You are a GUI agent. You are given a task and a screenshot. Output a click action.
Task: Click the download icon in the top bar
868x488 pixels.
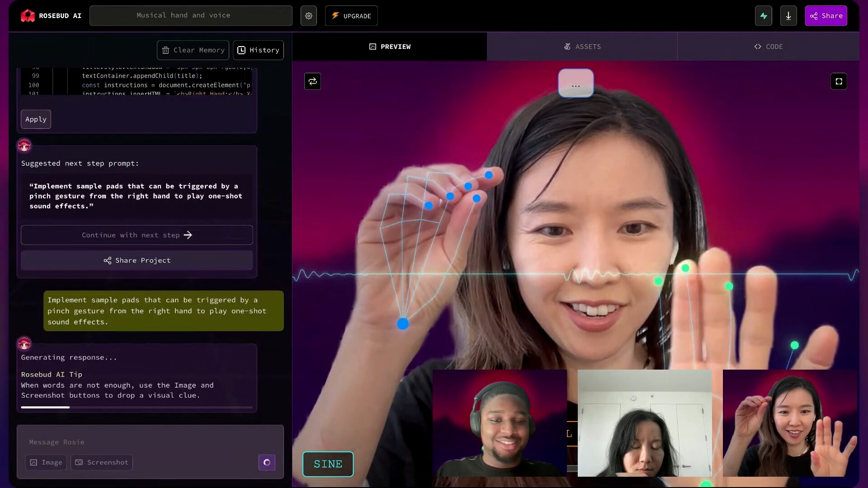pyautogui.click(x=788, y=15)
